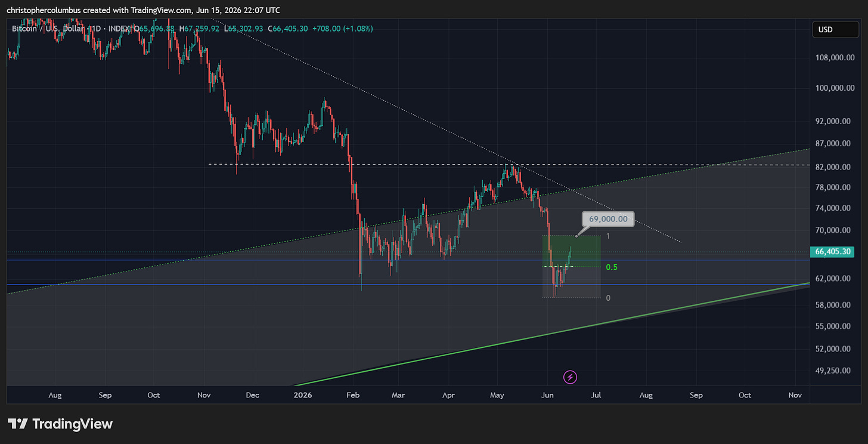Click the low value L65,302.93
This screenshot has width=868, height=444.
[243, 28]
